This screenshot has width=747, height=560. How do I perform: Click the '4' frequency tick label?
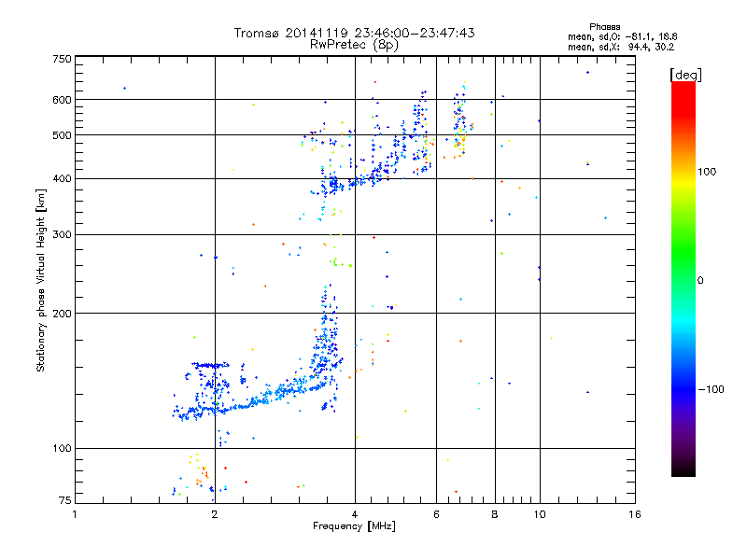point(355,514)
